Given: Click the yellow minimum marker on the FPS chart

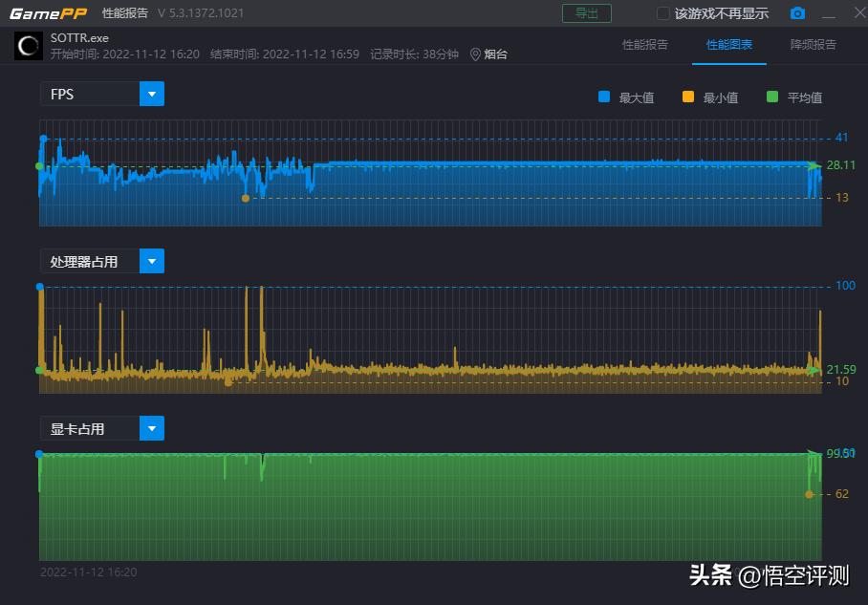Looking at the screenshot, I should click(247, 198).
